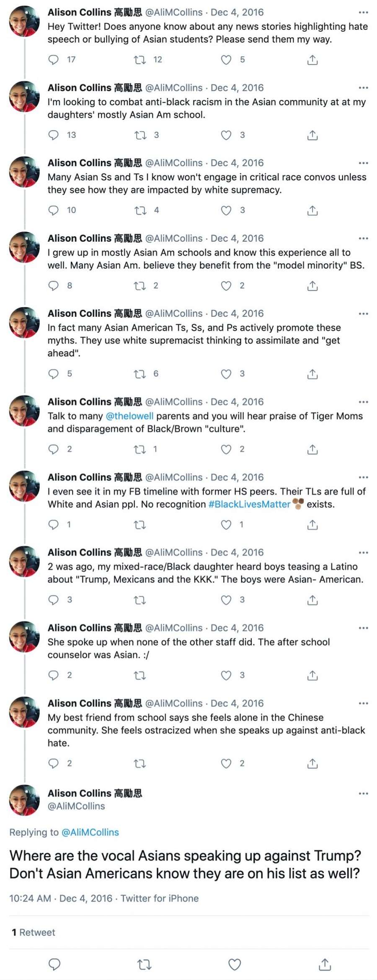Retweet the 'Tiger Moms' tweet

coord(140,450)
